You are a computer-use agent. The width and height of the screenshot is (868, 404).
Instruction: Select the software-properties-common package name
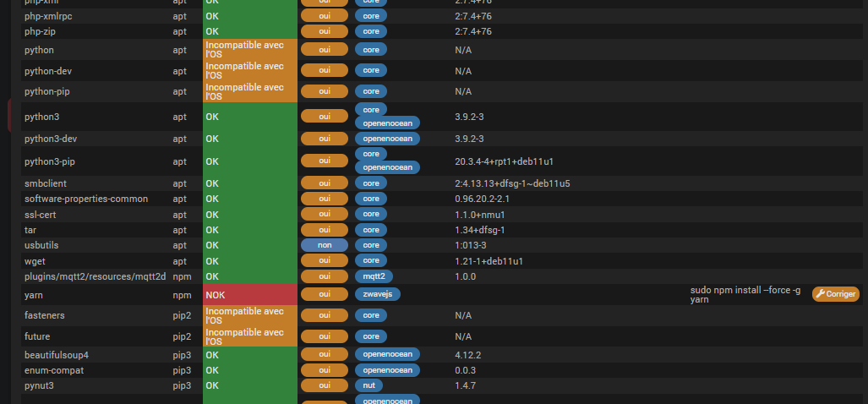click(x=86, y=199)
